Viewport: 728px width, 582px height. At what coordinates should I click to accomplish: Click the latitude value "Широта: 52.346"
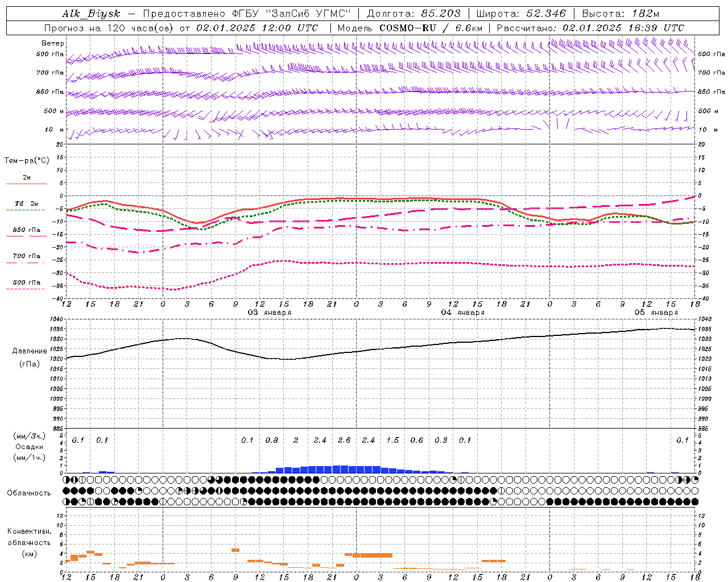tap(521, 14)
